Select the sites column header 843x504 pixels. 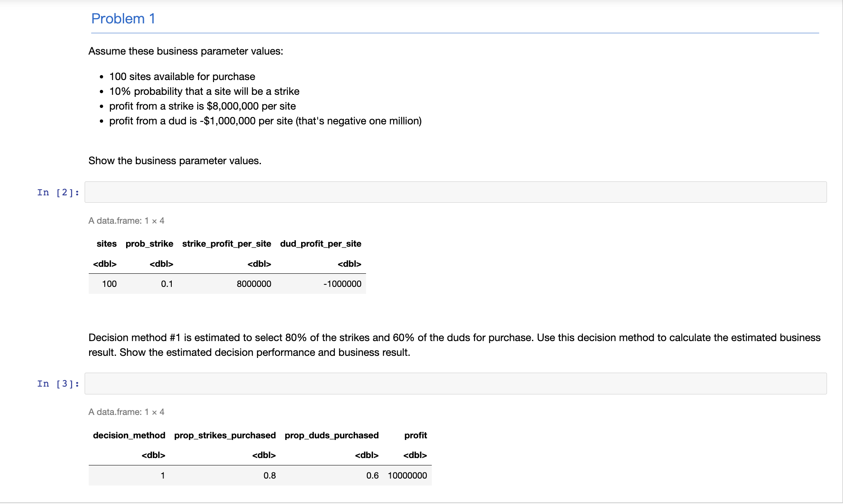(106, 243)
